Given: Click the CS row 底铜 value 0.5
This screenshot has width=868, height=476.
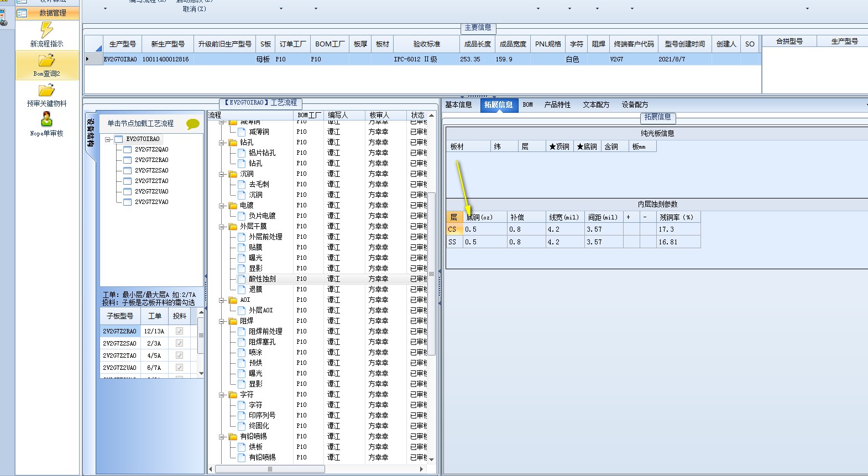Looking at the screenshot, I should 485,229.
